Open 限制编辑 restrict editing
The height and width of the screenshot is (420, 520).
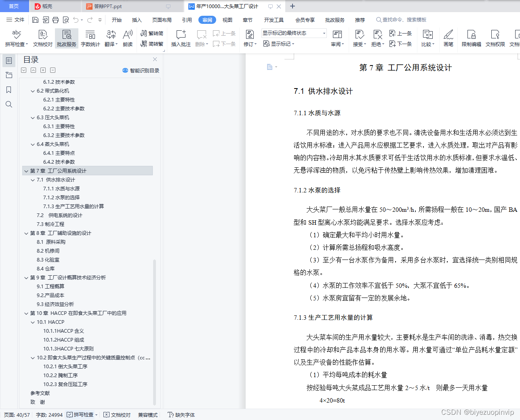tap(472, 38)
